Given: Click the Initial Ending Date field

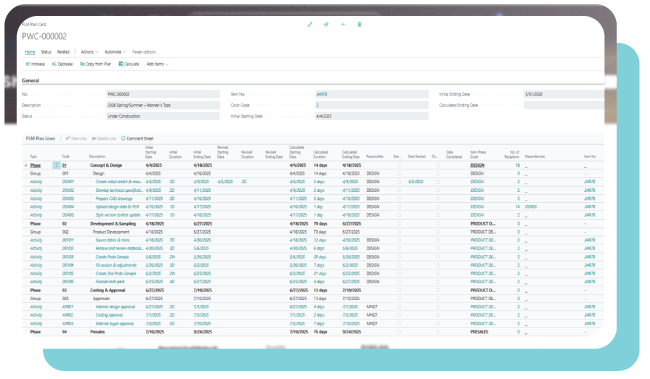Looking at the screenshot, I should pyautogui.click(x=564, y=94).
